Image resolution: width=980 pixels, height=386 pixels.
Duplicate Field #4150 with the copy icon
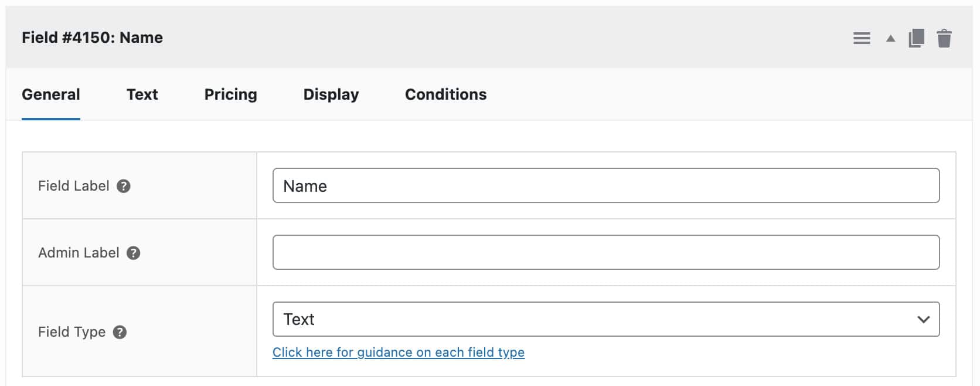pyautogui.click(x=916, y=38)
